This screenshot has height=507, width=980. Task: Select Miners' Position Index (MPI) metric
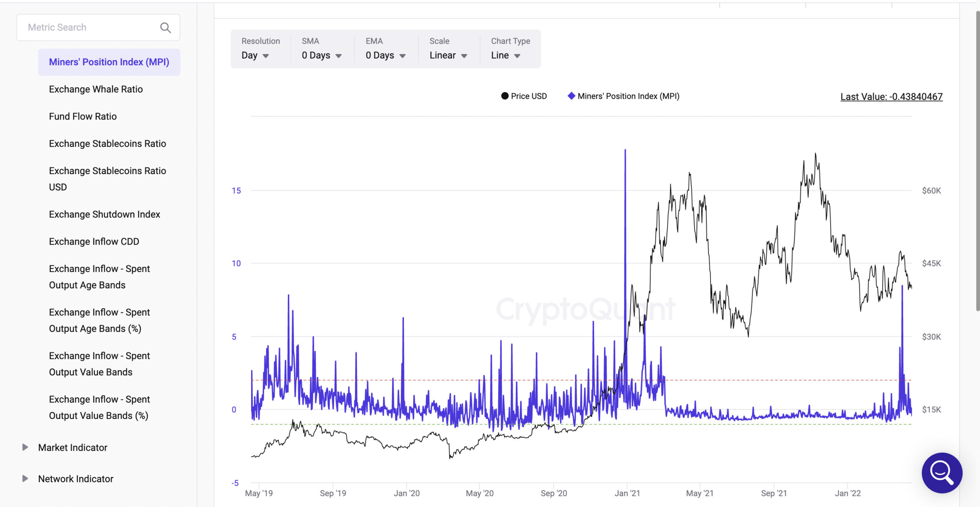click(x=109, y=62)
